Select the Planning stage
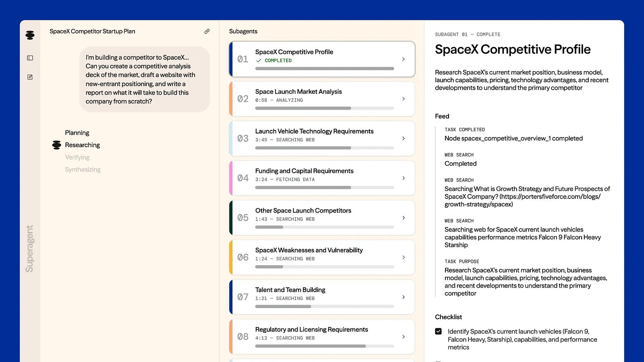The width and height of the screenshot is (644, 362). [x=77, y=133]
